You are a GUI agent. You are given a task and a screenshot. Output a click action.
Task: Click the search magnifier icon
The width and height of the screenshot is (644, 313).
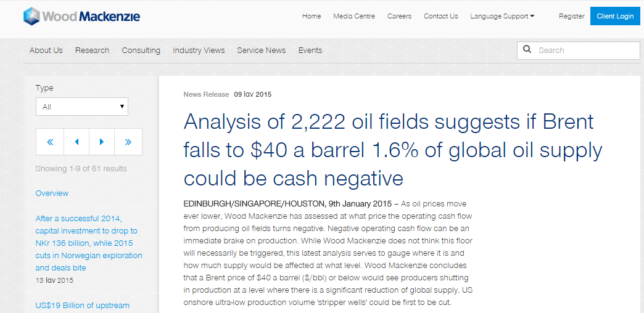click(x=527, y=50)
